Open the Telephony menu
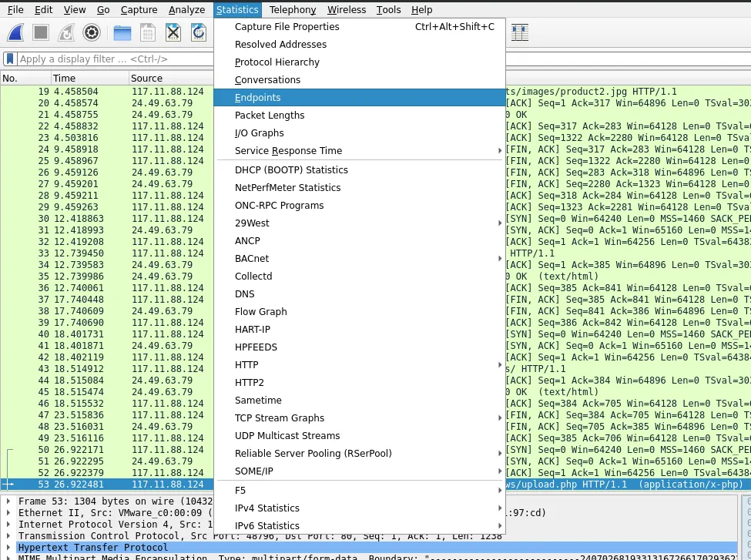 tap(293, 9)
